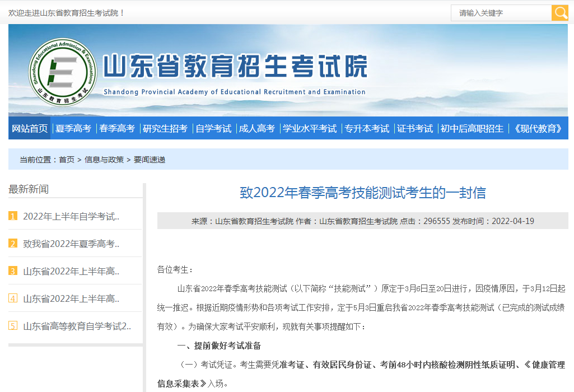Click the number 2 news rank badge
574x392 pixels.
point(13,244)
